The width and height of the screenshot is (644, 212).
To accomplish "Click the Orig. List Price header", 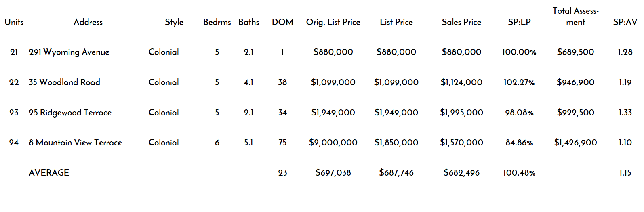I will click(333, 22).
